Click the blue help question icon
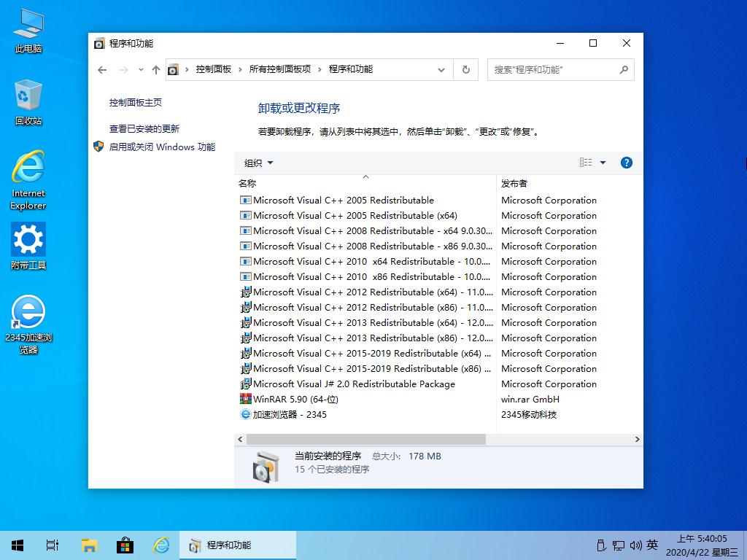 click(x=627, y=163)
